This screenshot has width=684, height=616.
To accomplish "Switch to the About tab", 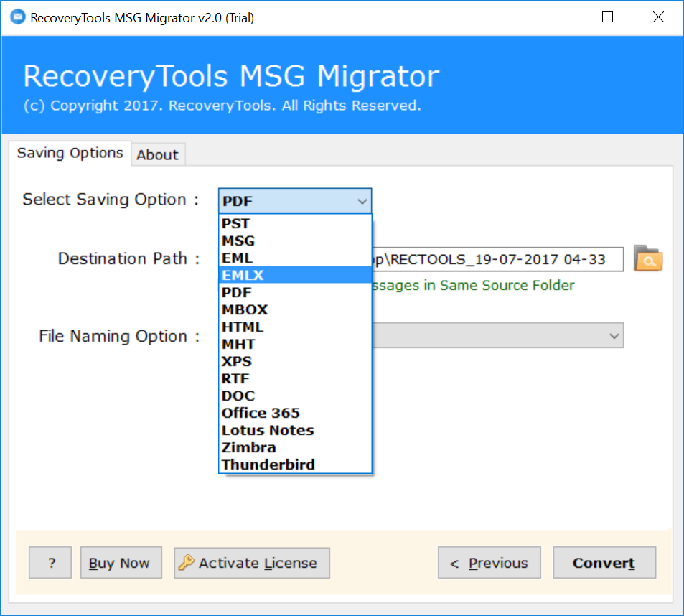I will (x=157, y=154).
